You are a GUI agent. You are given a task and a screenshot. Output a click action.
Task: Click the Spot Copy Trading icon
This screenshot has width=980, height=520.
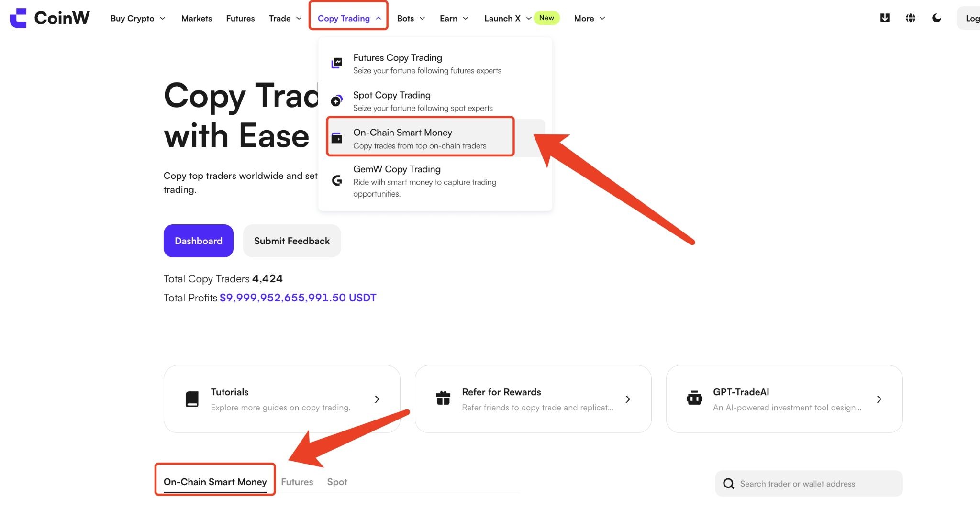pos(337,100)
